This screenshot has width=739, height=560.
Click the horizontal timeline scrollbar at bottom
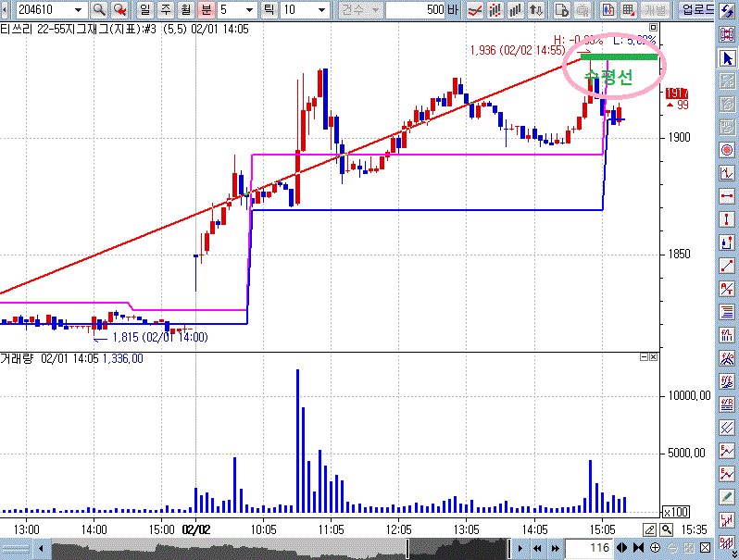pyautogui.click(x=278, y=549)
